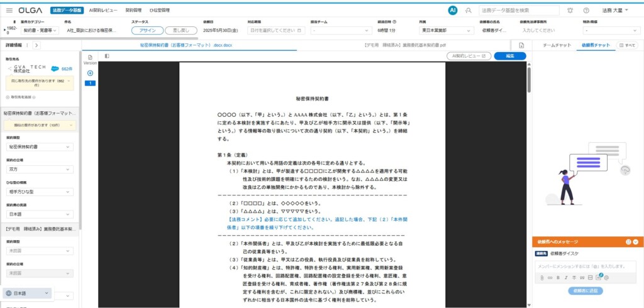The height and width of the screenshot is (308, 644).
Task: Add a new version with plus icon
Action: 90,73
